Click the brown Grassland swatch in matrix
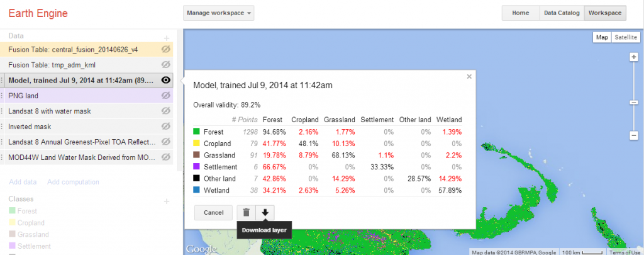Viewport: 644px width, 255px height. click(x=196, y=155)
